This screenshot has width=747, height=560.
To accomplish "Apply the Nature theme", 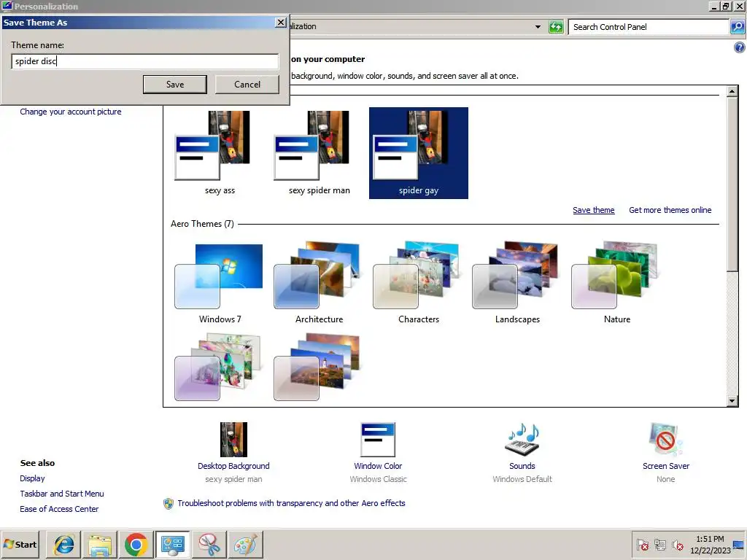I will point(617,284).
